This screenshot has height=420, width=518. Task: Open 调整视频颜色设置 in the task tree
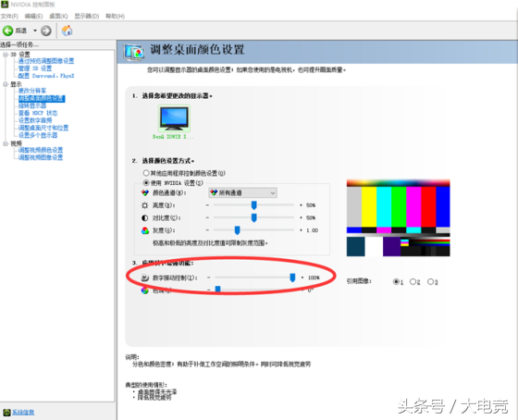coord(41,150)
